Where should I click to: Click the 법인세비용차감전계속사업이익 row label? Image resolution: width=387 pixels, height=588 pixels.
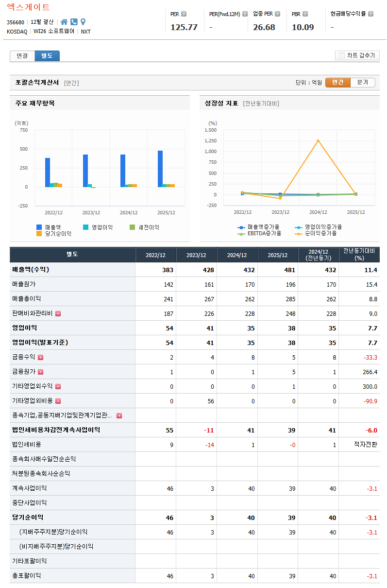tap(56, 430)
